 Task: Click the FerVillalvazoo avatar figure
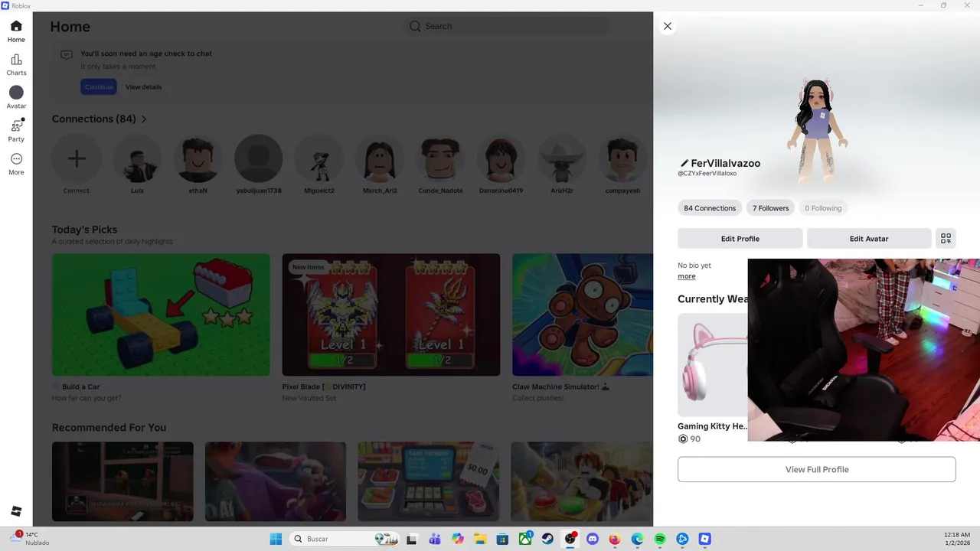817,130
